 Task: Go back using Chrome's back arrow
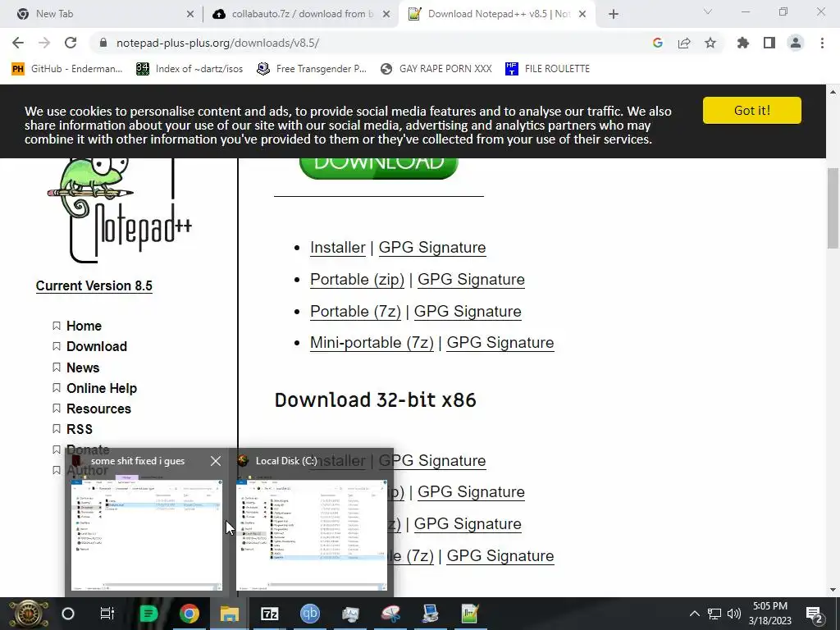click(x=18, y=43)
